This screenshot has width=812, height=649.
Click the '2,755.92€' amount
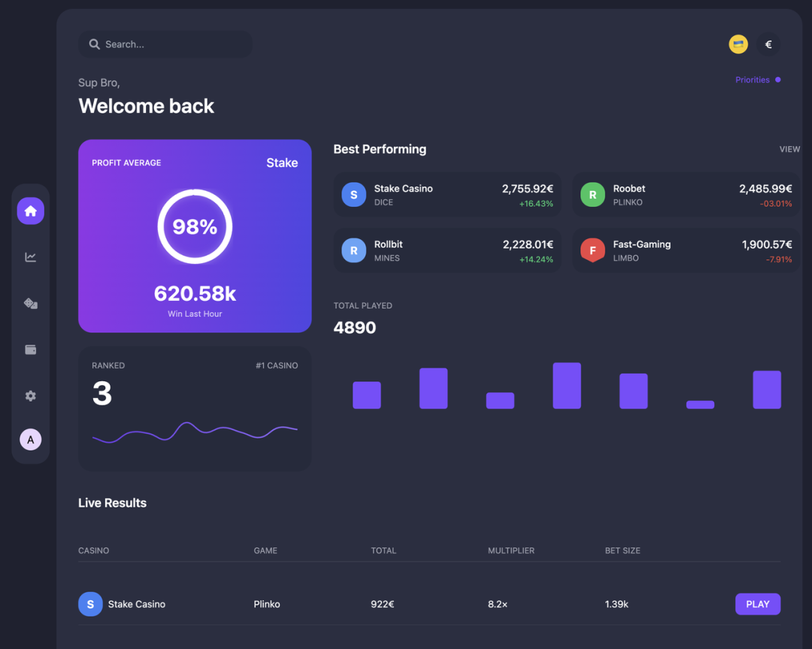pyautogui.click(x=527, y=189)
